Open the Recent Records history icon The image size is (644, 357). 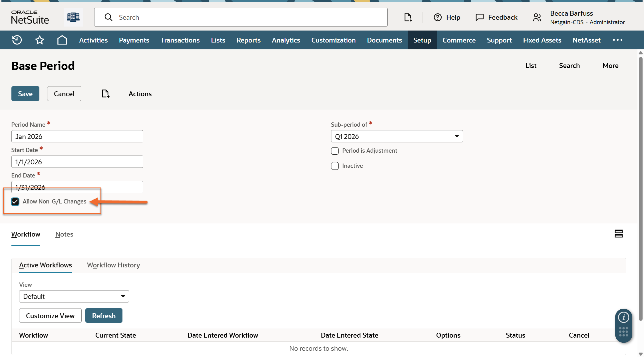[x=17, y=40]
